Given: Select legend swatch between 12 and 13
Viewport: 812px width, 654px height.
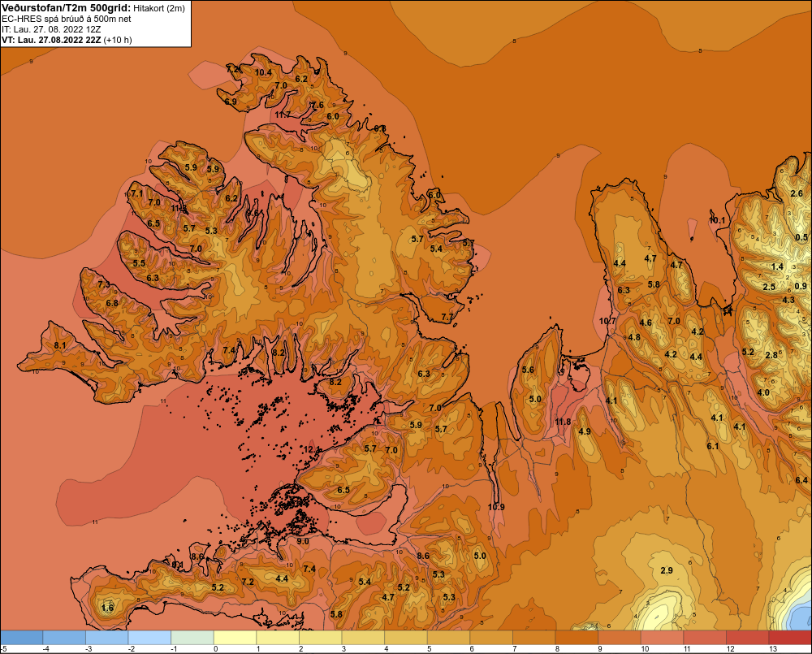Looking at the screenshot, I should coord(747,638).
